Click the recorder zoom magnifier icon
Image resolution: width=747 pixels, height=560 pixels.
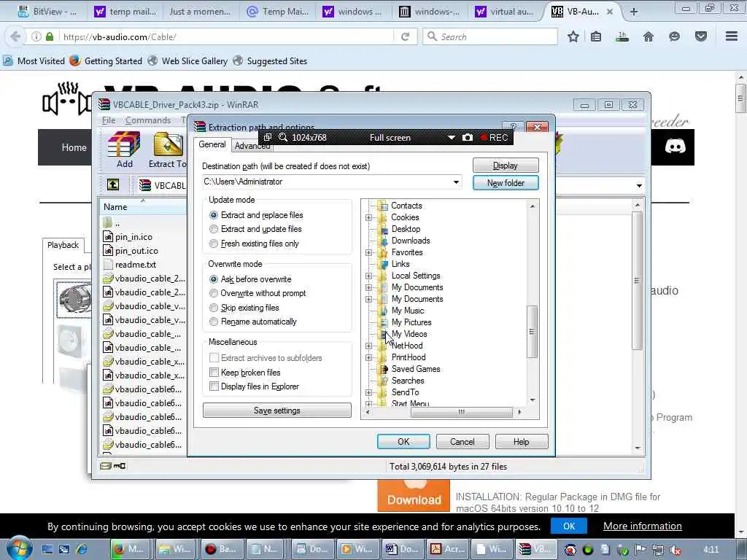click(x=283, y=137)
